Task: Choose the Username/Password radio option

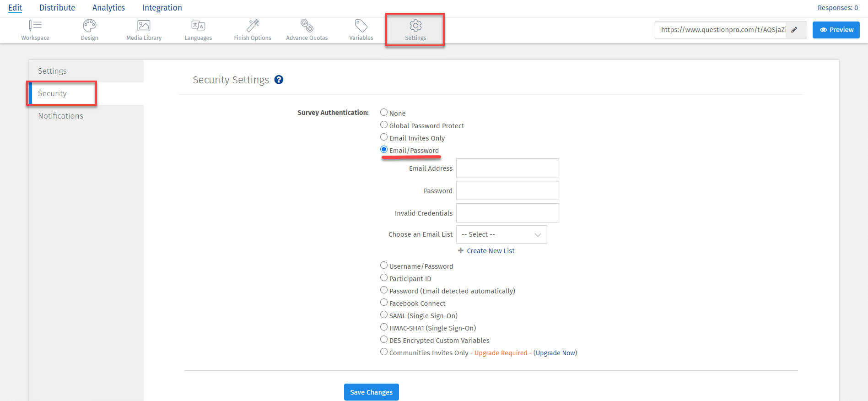Action: (384, 266)
